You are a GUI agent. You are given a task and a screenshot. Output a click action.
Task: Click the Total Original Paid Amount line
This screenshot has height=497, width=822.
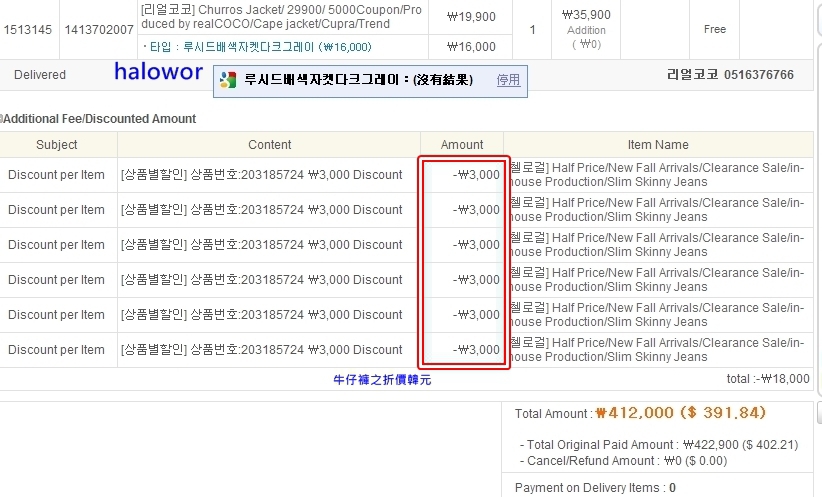click(x=659, y=445)
